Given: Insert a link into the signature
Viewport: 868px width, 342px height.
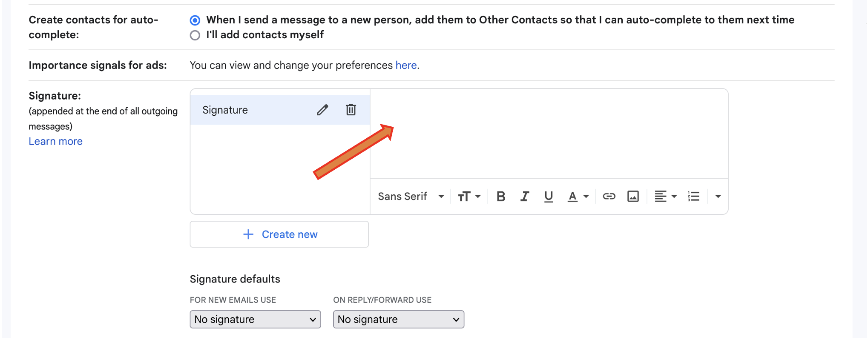Looking at the screenshot, I should click(x=609, y=196).
